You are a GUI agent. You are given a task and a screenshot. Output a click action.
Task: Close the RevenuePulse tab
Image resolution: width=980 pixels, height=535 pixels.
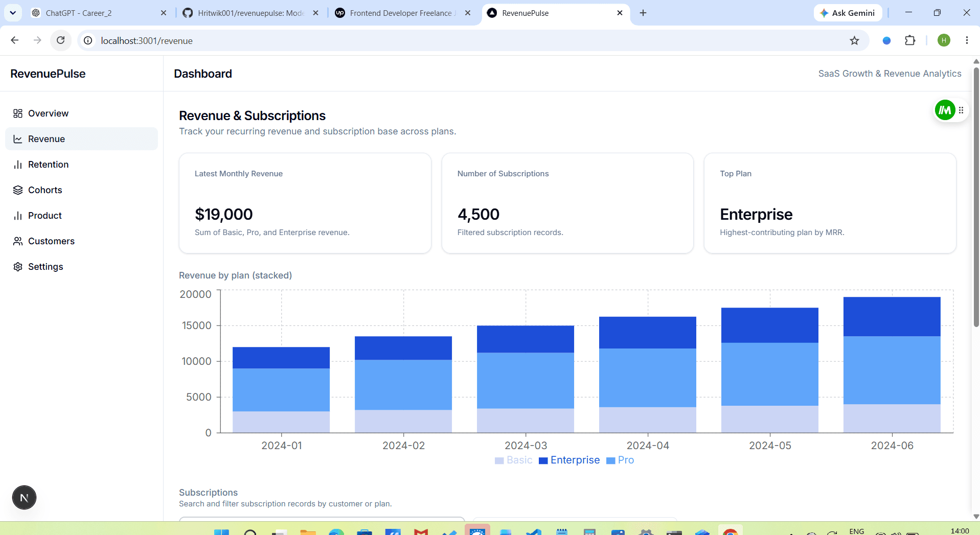pos(620,13)
